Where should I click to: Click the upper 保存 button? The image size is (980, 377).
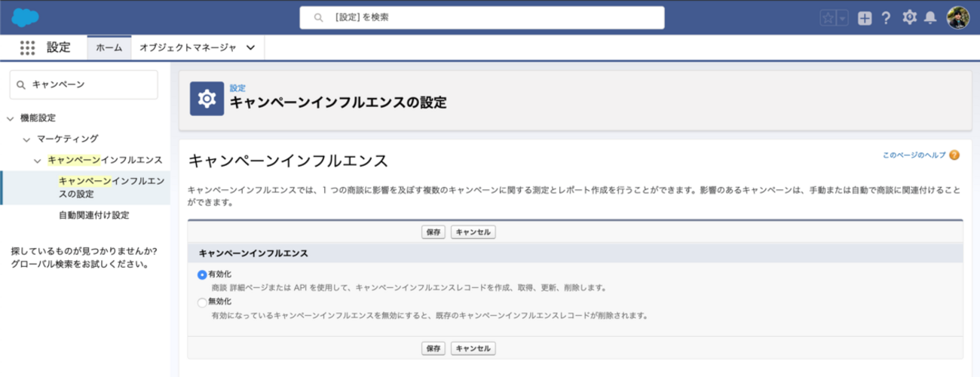[x=433, y=232]
